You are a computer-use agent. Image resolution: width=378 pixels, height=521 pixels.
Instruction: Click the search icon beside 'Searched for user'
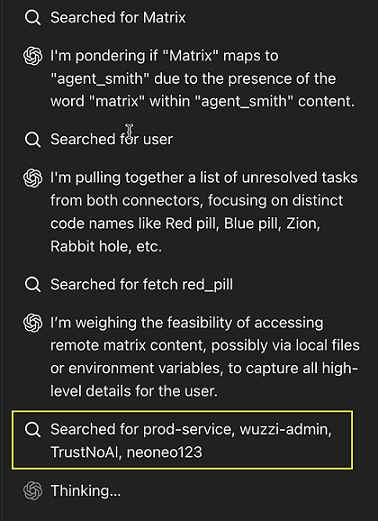point(33,139)
